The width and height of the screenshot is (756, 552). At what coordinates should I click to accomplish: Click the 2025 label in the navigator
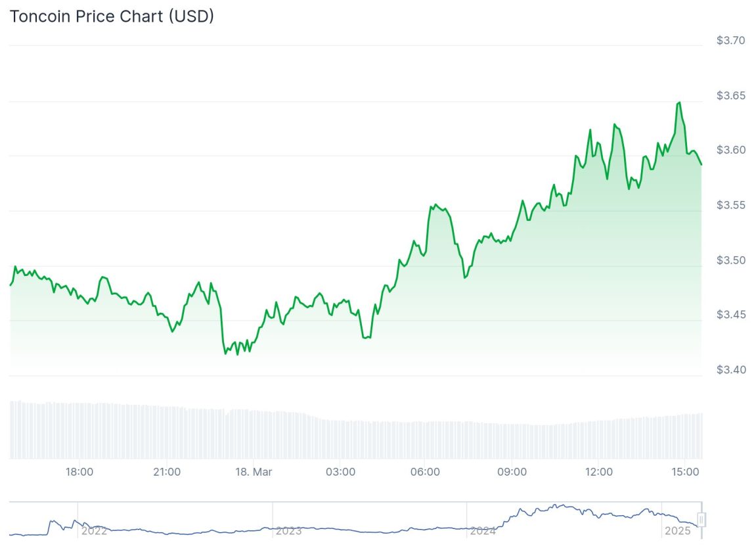pos(677,530)
